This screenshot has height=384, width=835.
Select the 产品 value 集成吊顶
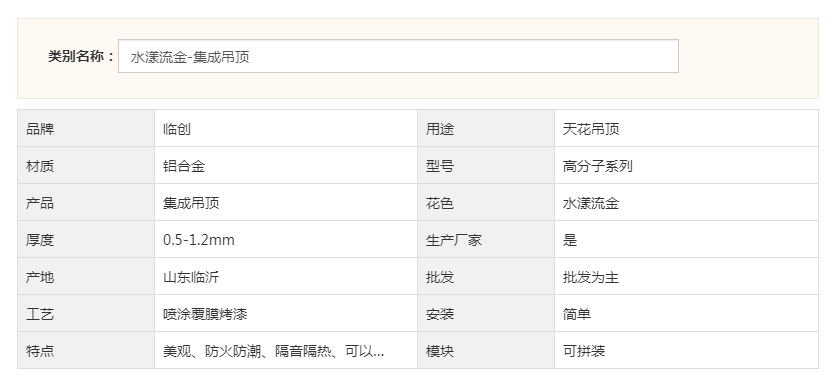pos(191,203)
